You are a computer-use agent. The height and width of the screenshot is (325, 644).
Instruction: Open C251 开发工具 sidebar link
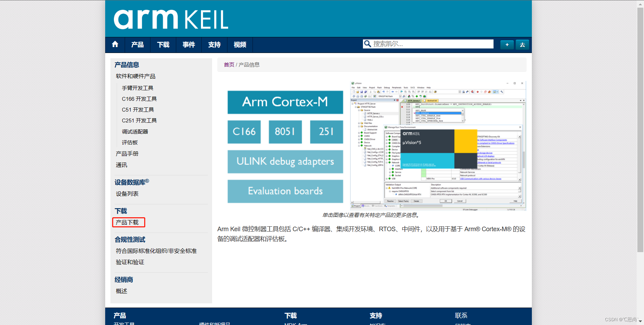(x=139, y=121)
